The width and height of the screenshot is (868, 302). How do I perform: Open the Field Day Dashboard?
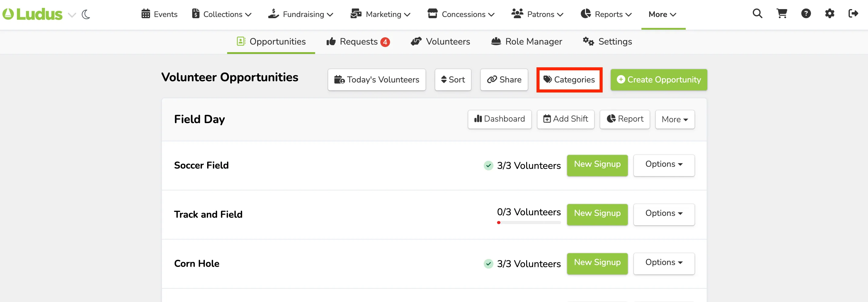[x=500, y=119]
